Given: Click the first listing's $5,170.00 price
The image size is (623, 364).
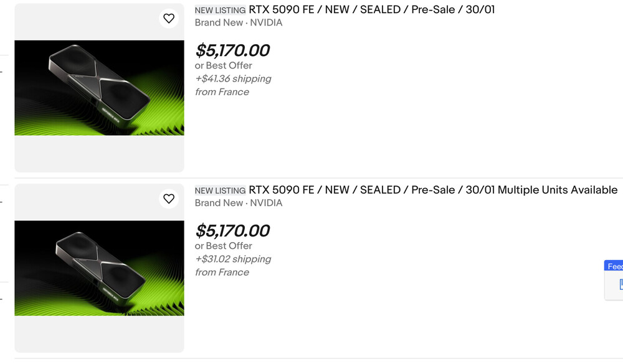Looking at the screenshot, I should coord(232,50).
